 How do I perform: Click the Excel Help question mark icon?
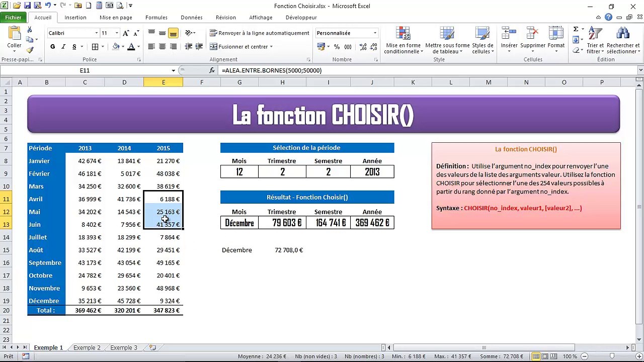coord(609,18)
